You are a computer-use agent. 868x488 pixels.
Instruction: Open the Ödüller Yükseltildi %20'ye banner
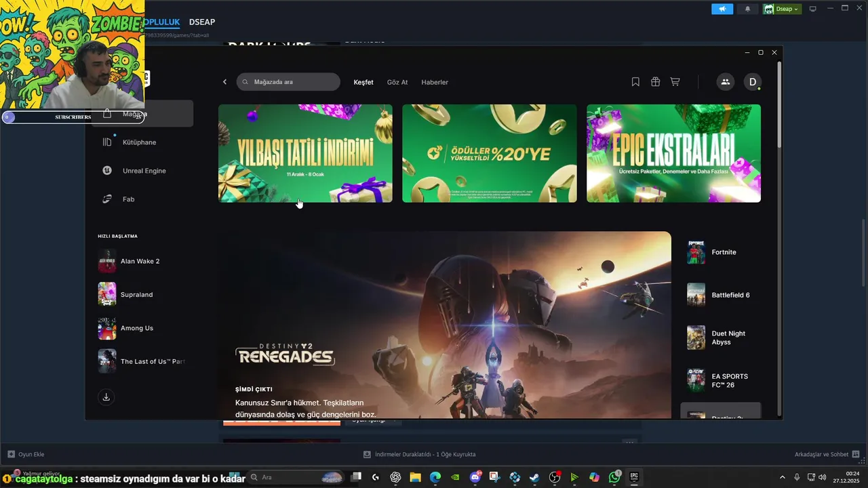click(490, 153)
